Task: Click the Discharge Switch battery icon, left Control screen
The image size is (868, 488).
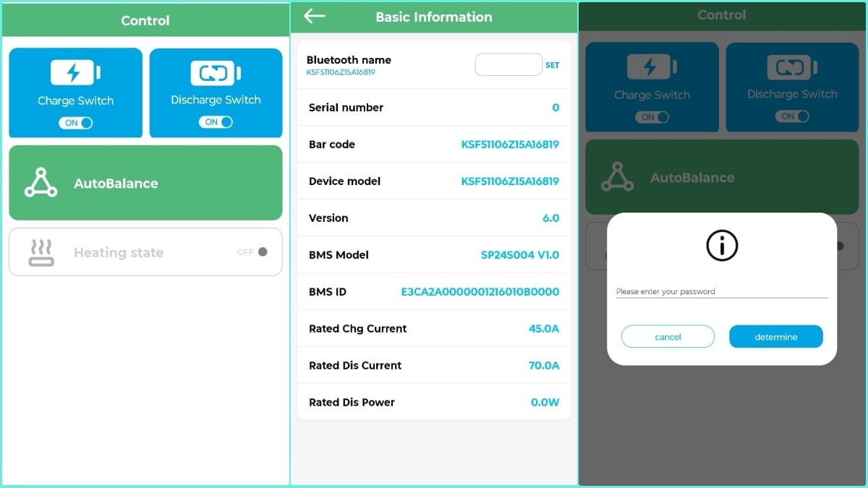Action: coord(216,73)
